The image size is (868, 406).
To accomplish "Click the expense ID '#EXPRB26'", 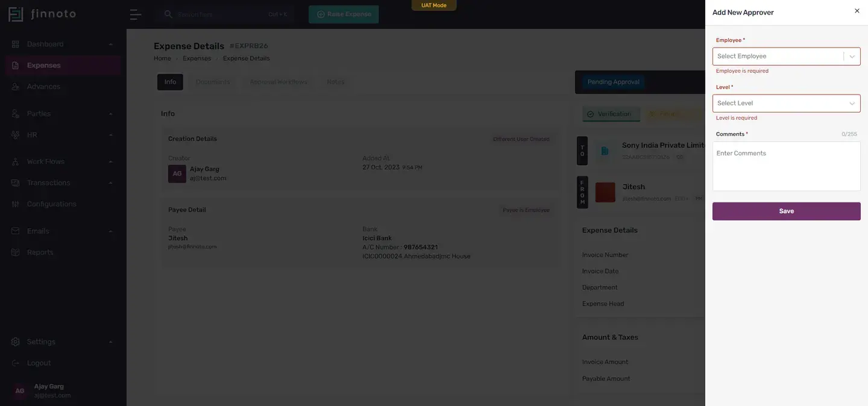I will pyautogui.click(x=248, y=46).
